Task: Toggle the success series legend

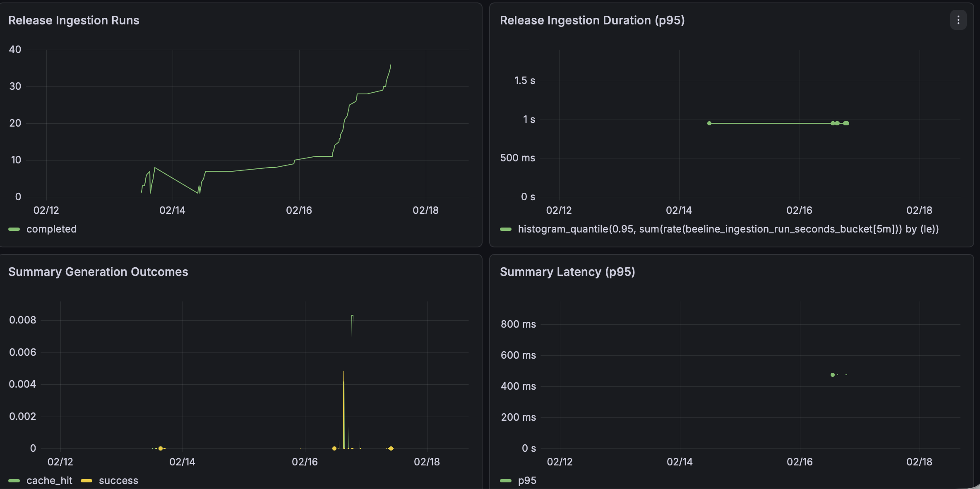Action: [118, 481]
